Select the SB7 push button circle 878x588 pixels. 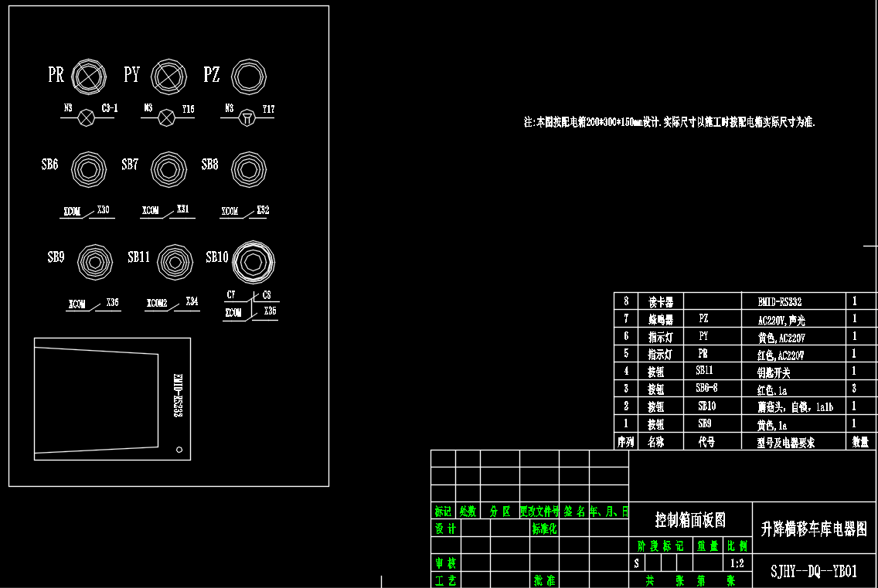point(168,167)
